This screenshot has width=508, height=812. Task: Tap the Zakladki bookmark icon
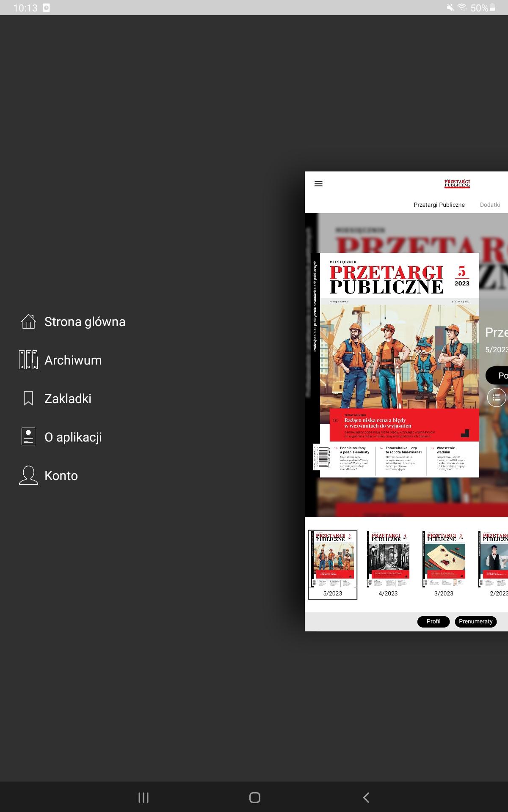point(28,398)
